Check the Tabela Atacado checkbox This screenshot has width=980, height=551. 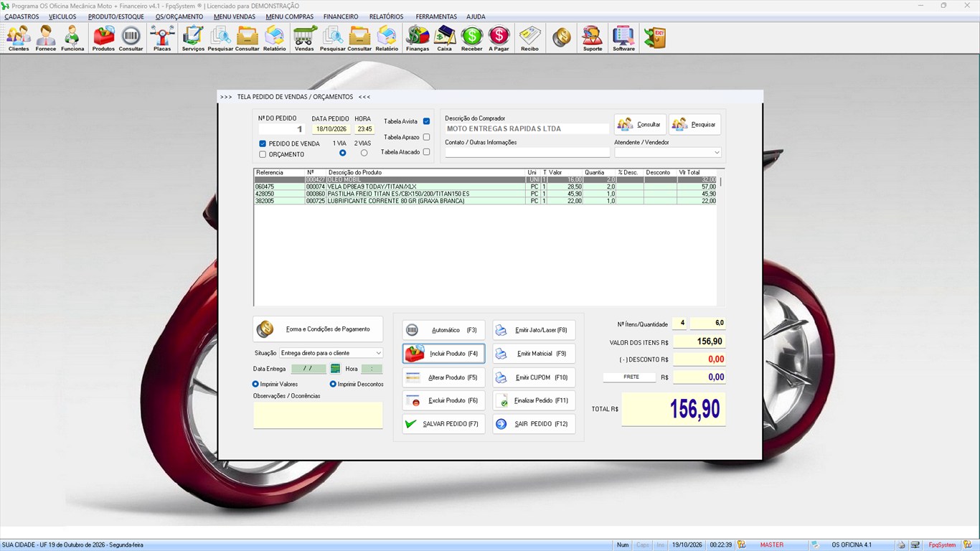pos(426,152)
